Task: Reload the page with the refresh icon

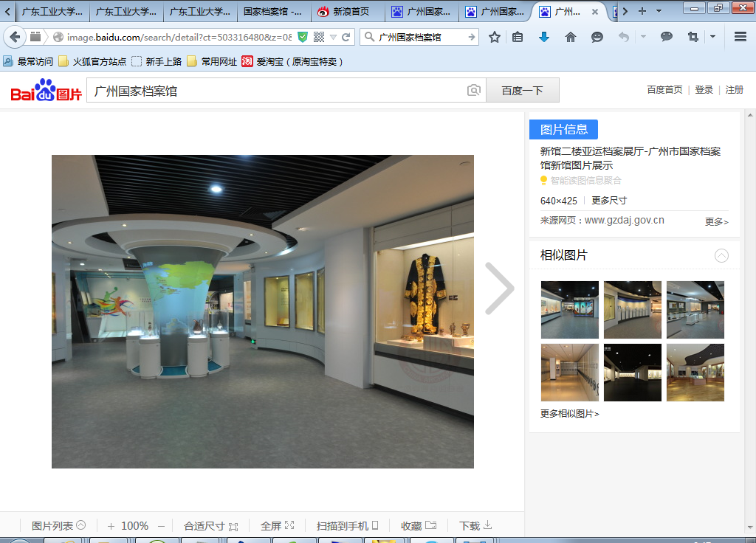Action: 346,37
